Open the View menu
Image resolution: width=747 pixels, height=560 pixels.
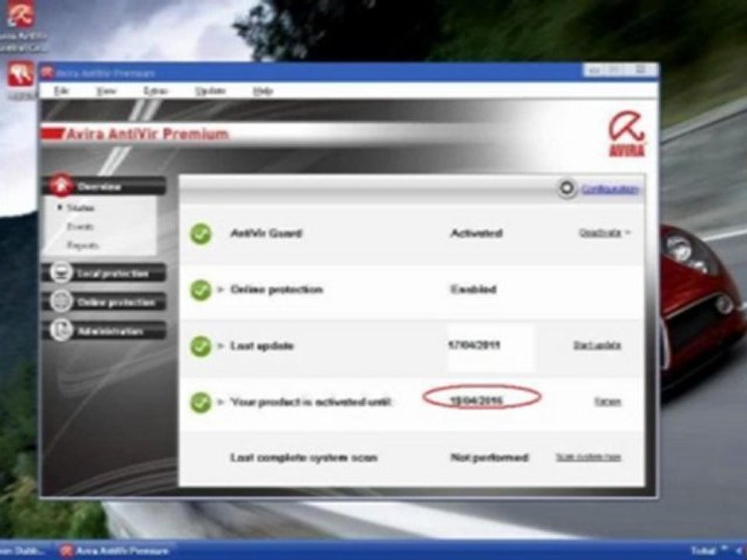106,90
